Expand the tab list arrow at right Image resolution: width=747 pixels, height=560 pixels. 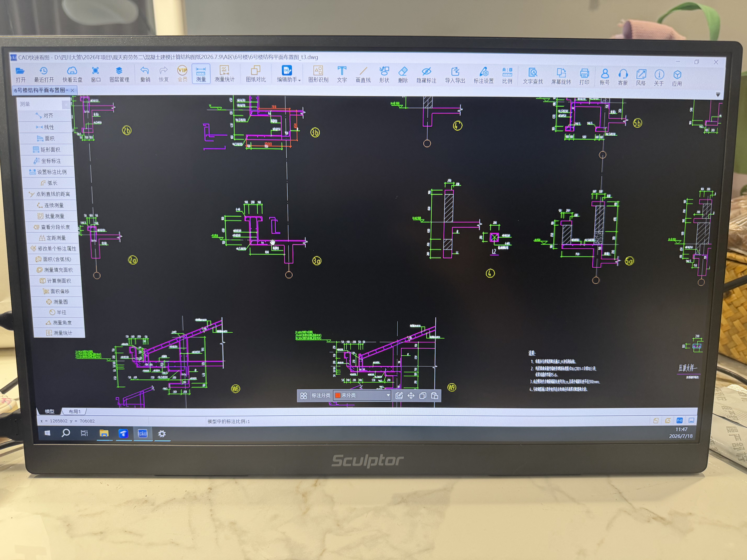click(x=718, y=95)
